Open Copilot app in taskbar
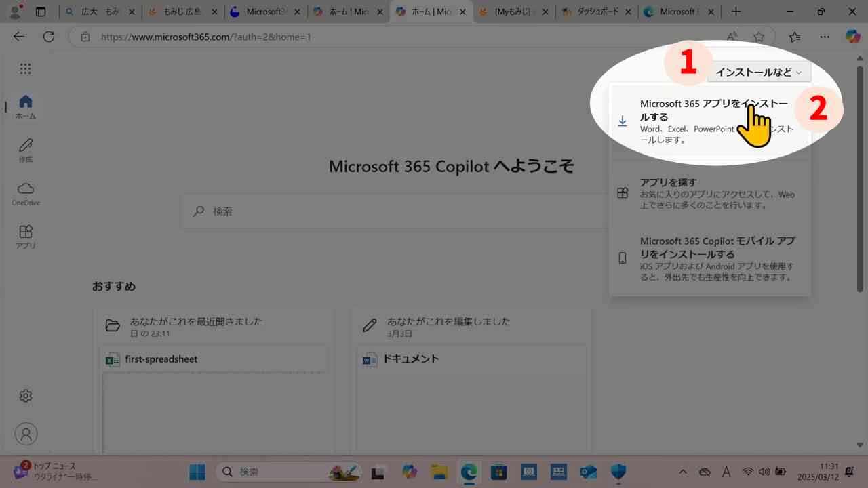This screenshot has height=488, width=868. [409, 472]
